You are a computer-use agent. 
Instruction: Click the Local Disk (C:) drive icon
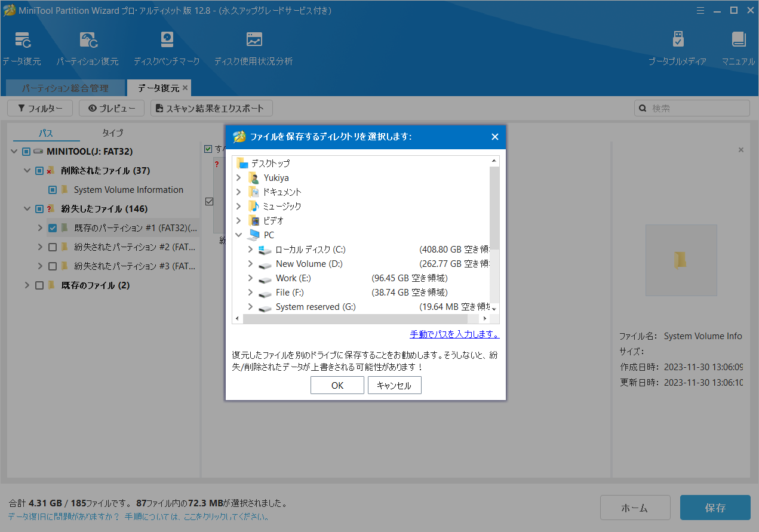point(265,250)
